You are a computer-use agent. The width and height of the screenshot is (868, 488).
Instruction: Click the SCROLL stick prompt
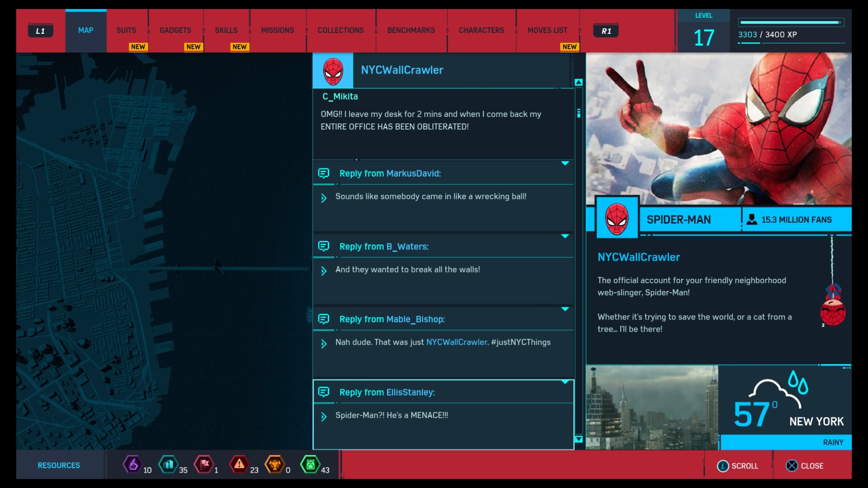737,466
